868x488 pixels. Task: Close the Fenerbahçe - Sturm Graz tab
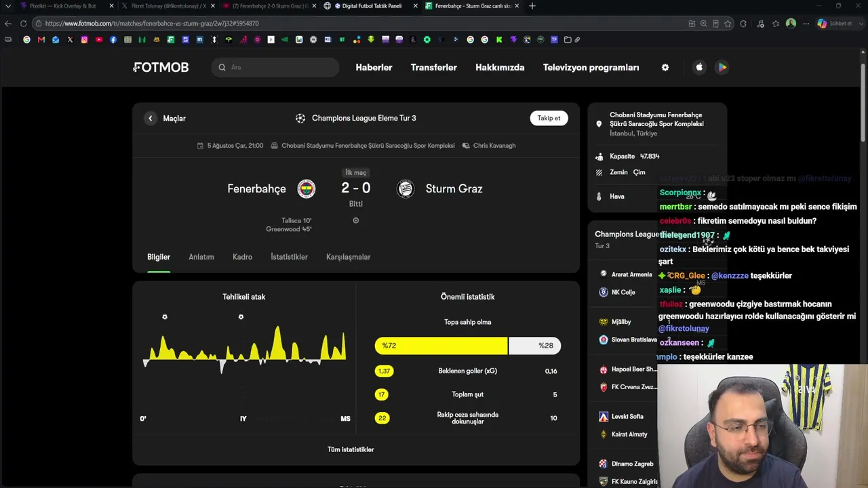click(x=517, y=6)
